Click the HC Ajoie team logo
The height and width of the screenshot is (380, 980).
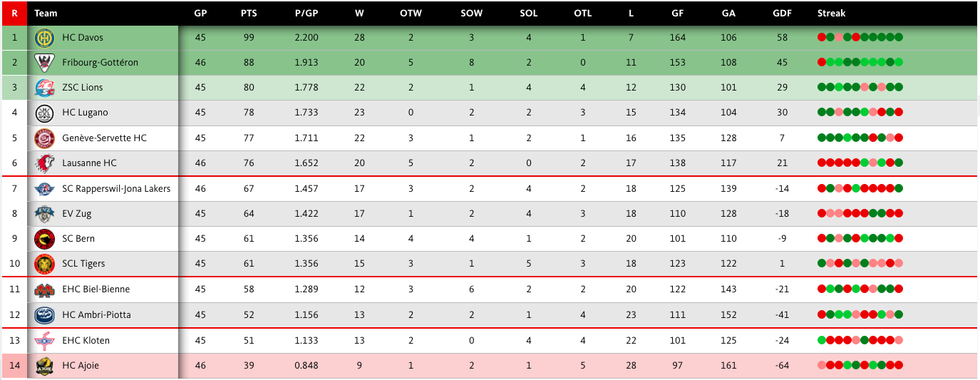coord(44,366)
